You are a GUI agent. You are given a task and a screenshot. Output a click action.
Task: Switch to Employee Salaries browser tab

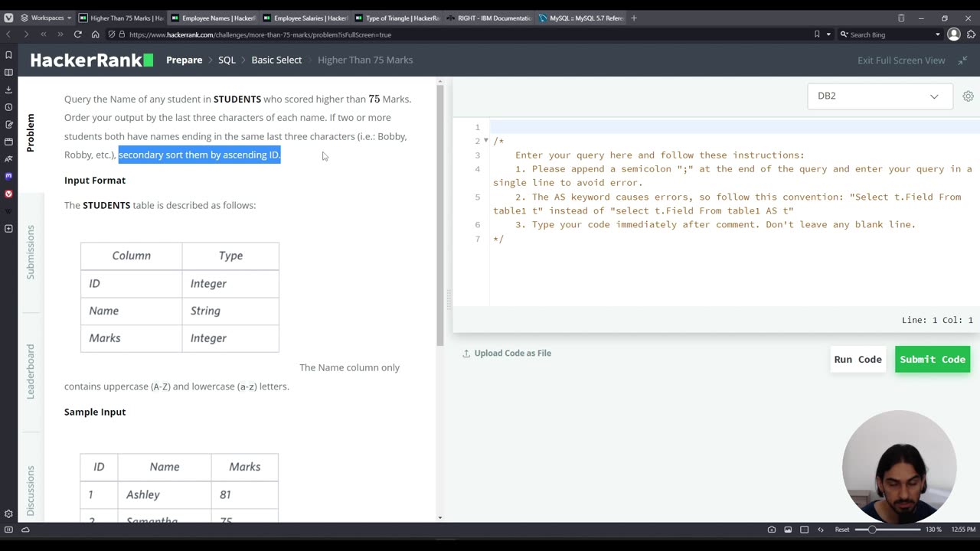click(304, 18)
